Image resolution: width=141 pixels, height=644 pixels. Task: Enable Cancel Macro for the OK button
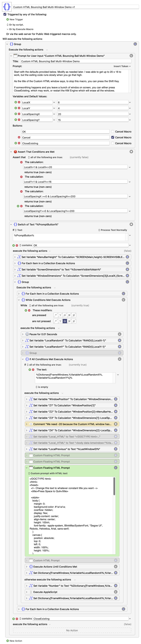tap(113, 132)
